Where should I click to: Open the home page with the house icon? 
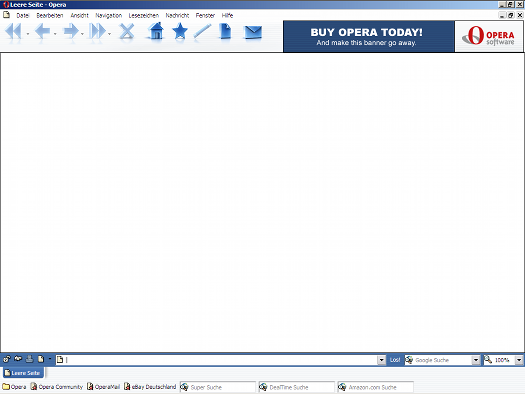(156, 31)
